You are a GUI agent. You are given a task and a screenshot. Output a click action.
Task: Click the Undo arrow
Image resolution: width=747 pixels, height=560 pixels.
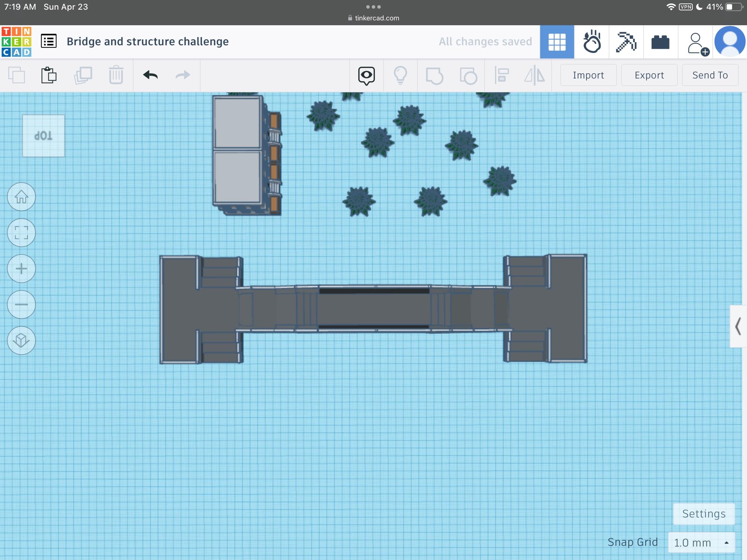coord(150,75)
